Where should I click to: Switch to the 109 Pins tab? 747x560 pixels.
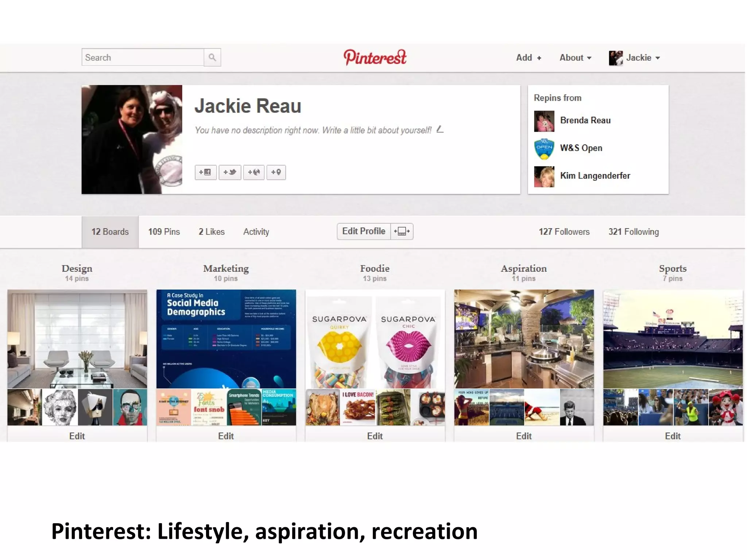(164, 232)
